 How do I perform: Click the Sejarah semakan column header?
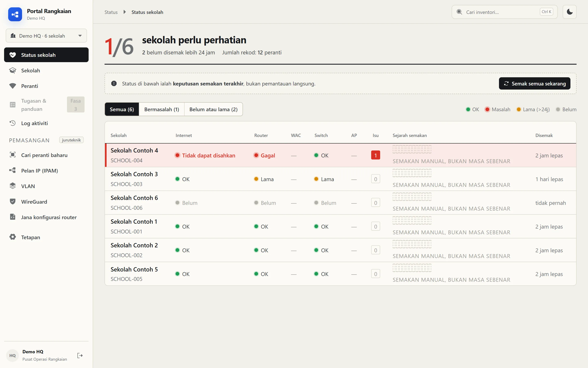[x=410, y=135]
